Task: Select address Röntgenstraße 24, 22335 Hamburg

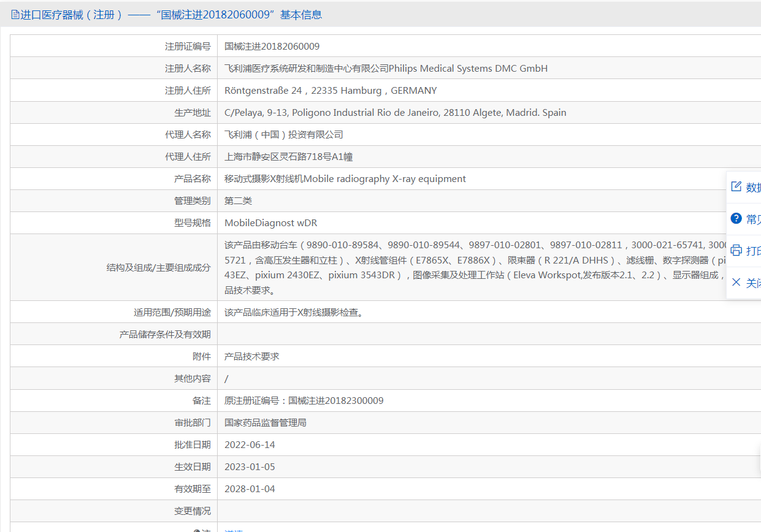Action: point(331,90)
